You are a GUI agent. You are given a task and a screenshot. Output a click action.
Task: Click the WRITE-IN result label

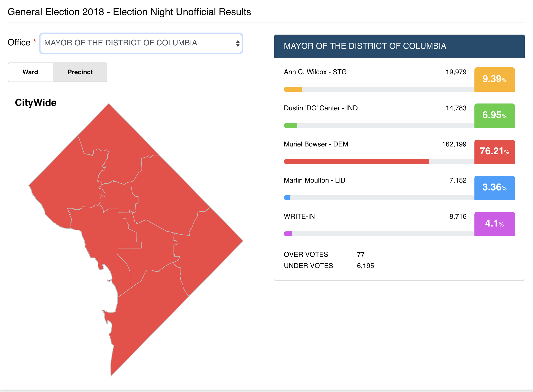pyautogui.click(x=299, y=217)
